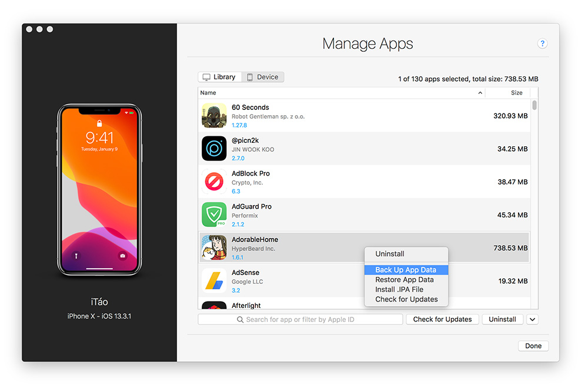Click iPhone X - iOS 13.3.1 label
The width and height of the screenshot is (588, 389).
[x=99, y=316]
